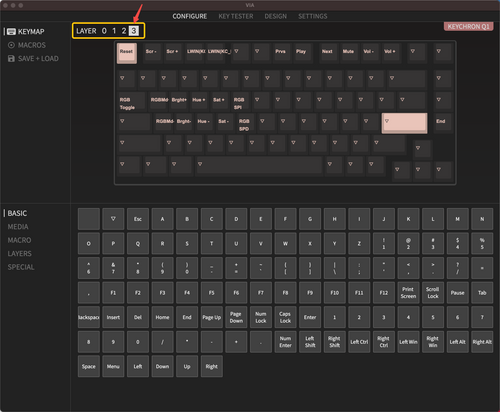This screenshot has height=412, width=500.
Task: Open SAVE + LOAD from sidebar
Action: coord(33,59)
